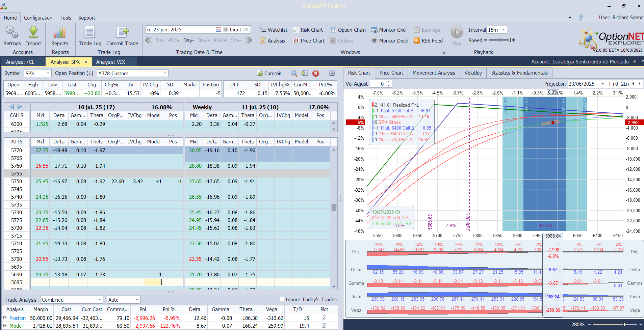
Task: Open the Watchlist window
Action: pyautogui.click(x=274, y=30)
